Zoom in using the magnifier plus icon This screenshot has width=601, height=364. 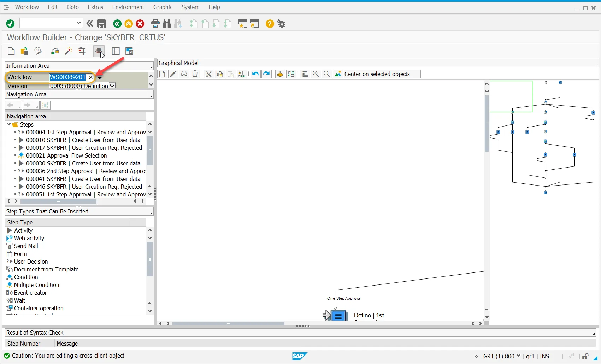point(316,74)
